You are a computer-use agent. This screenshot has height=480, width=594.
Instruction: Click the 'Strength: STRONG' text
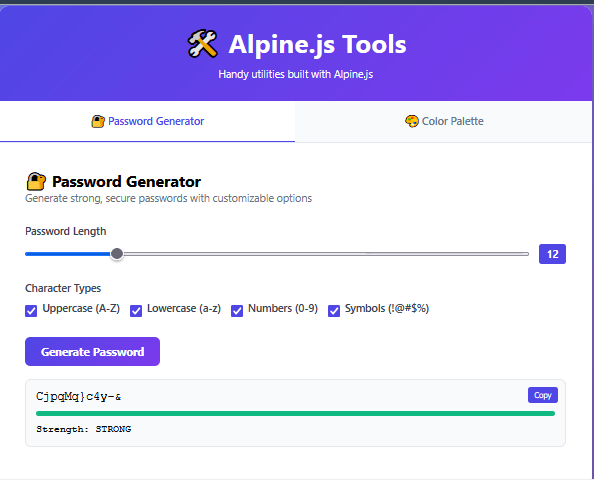pyautogui.click(x=84, y=429)
